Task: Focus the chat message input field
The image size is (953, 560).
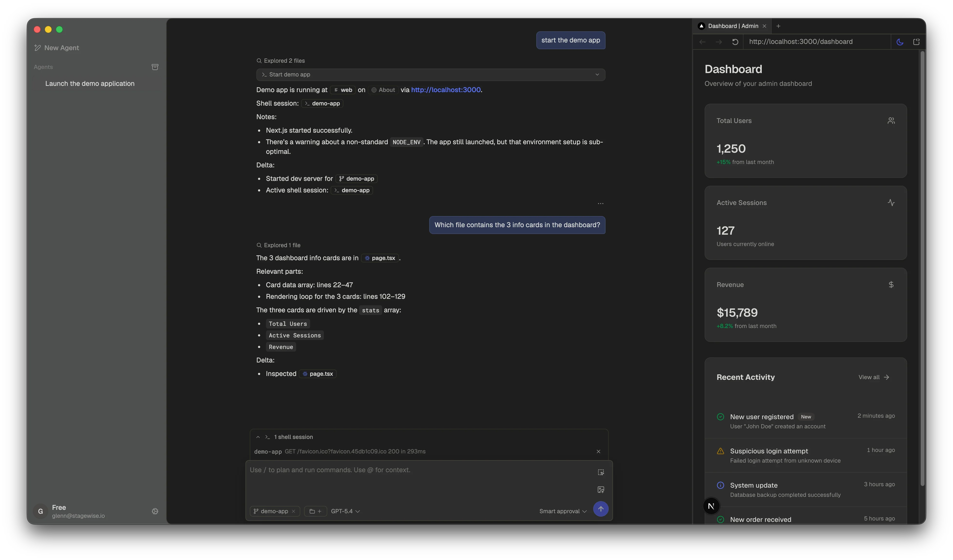Action: point(420,480)
